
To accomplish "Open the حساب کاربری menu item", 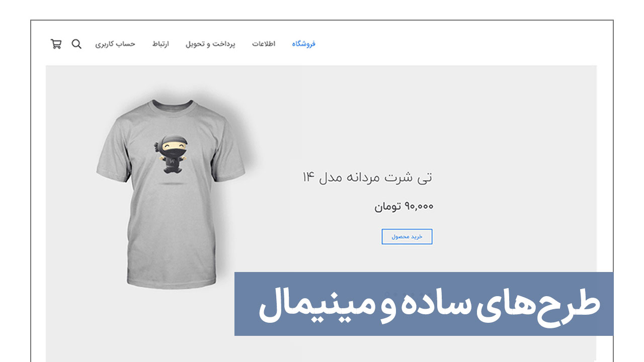I will point(115,44).
